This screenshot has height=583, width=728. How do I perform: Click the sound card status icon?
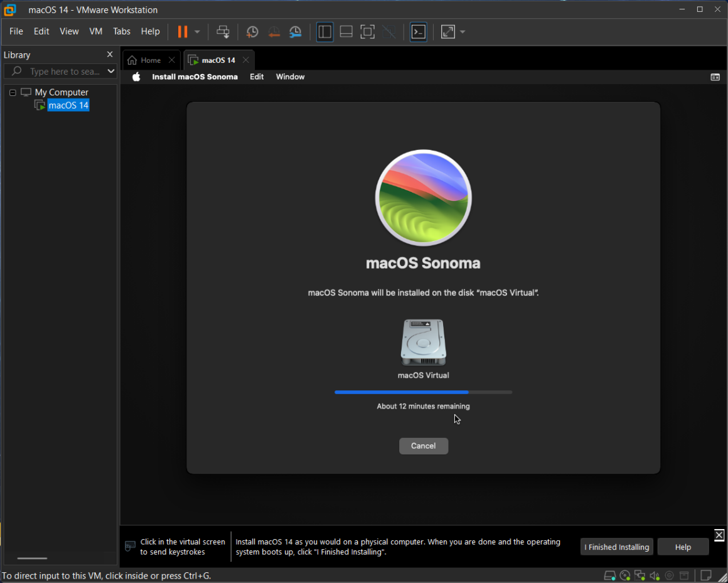655,576
